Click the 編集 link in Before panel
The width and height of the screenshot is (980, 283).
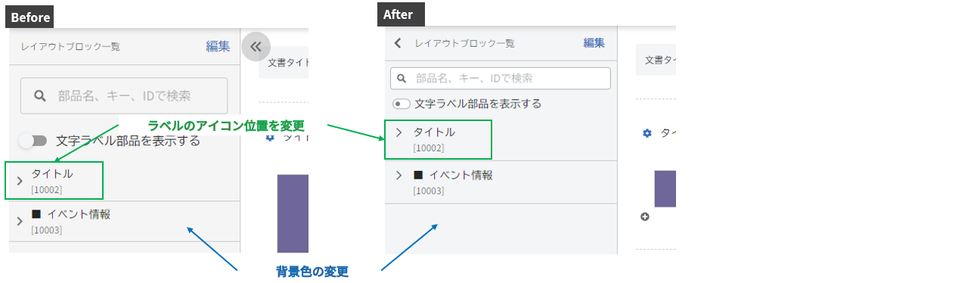[218, 46]
